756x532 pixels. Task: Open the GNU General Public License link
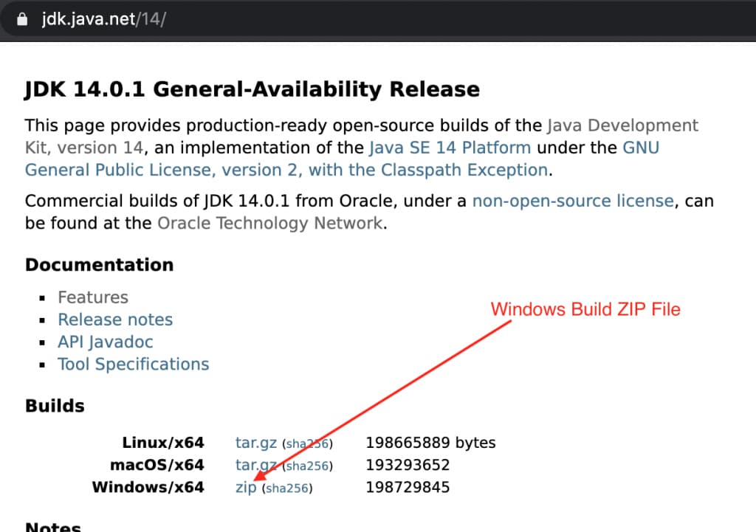pos(286,170)
